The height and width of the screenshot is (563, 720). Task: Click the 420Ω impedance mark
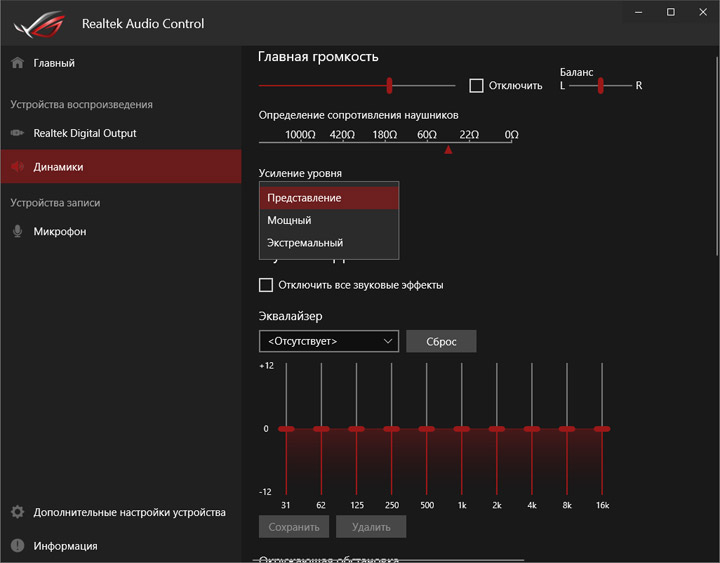(x=342, y=135)
